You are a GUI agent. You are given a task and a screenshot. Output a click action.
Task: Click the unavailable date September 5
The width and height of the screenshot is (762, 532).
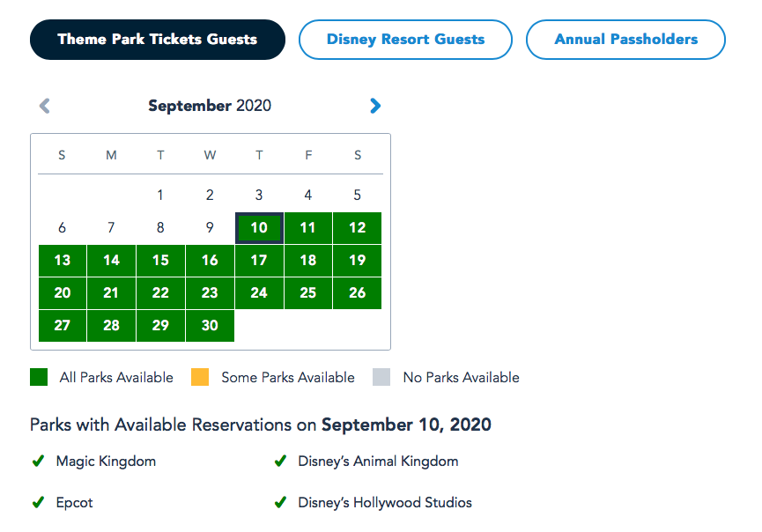[357, 196]
